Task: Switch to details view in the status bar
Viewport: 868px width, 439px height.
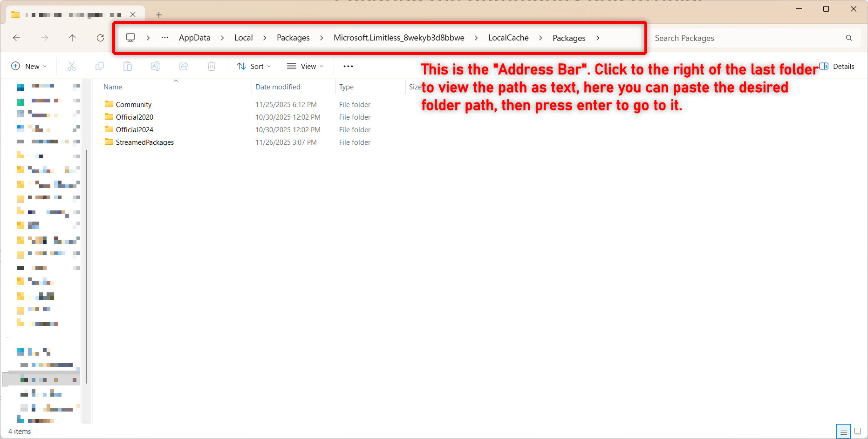Action: click(x=842, y=431)
